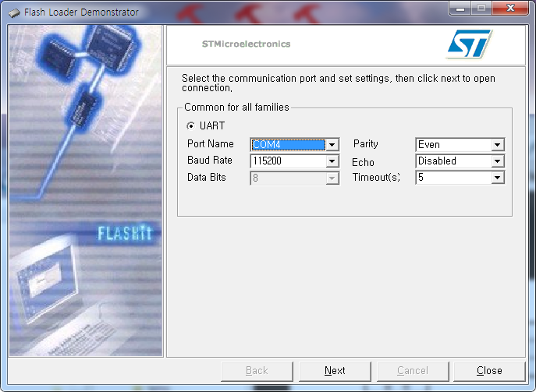Screen dimensions: 536x392
Task: Click the Data Bits label
Action: point(207,177)
